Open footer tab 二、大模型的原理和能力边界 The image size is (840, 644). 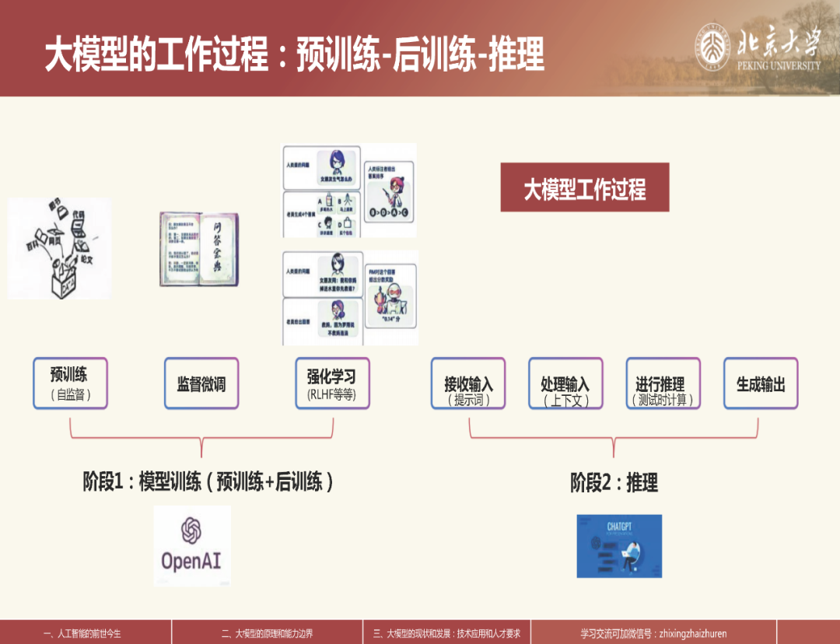(x=267, y=633)
